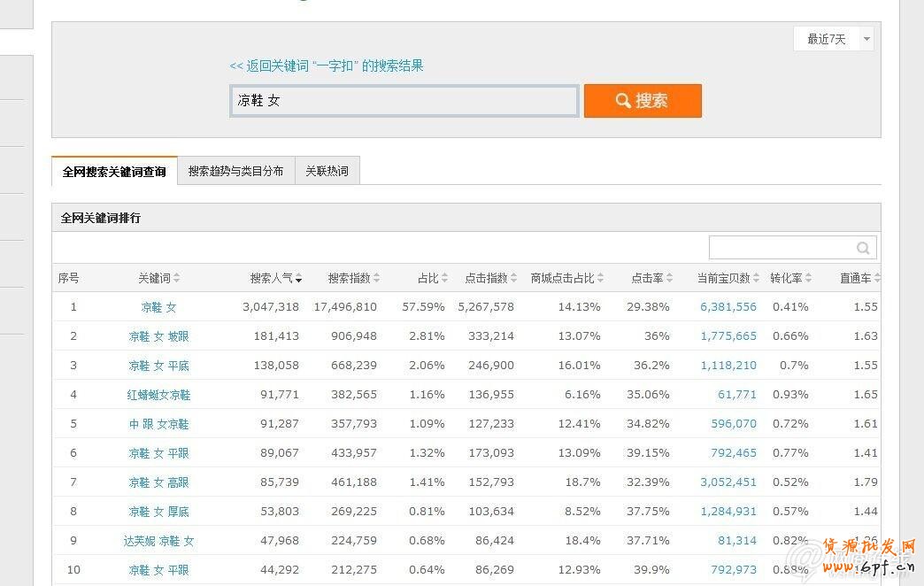Click the orange 搜索 search button
Screen dimensions: 924x586
tap(643, 101)
